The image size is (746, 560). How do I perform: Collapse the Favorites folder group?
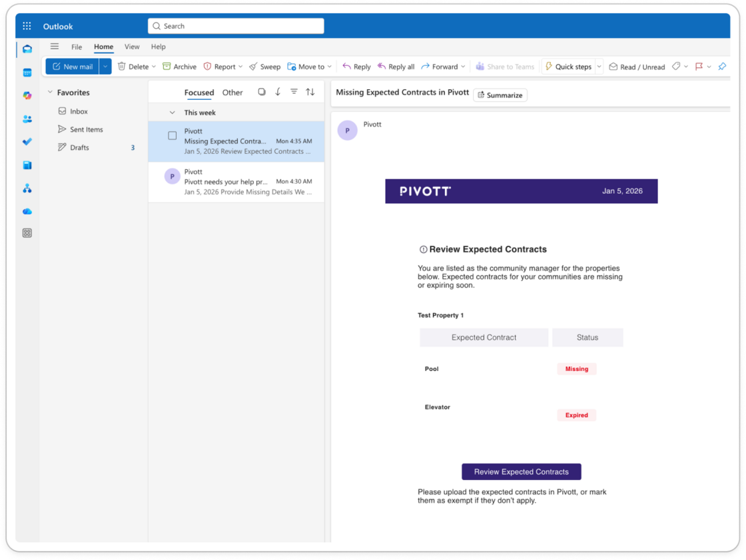pos(50,93)
